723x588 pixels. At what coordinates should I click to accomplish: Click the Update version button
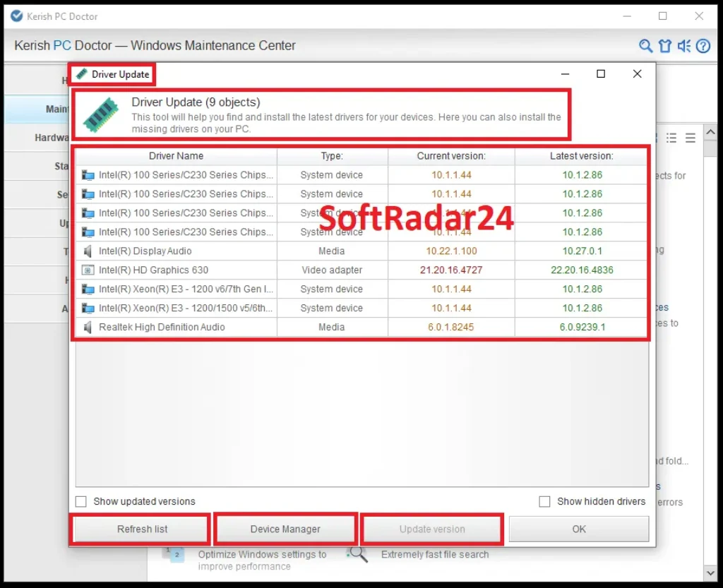point(431,528)
